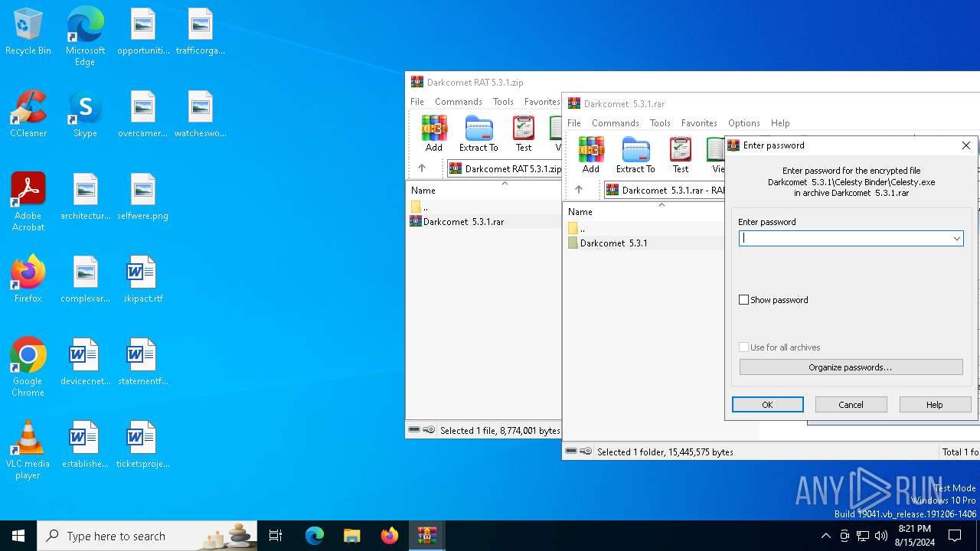980x551 pixels.
Task: Click Extract To icon in Darkcomet 5.3.1.rar window
Action: coord(635,155)
